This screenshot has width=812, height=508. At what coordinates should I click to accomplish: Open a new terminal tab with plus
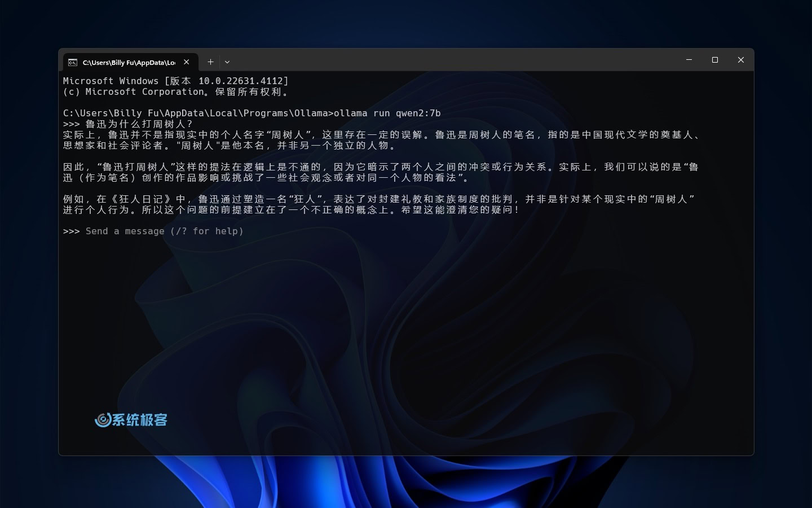point(210,62)
